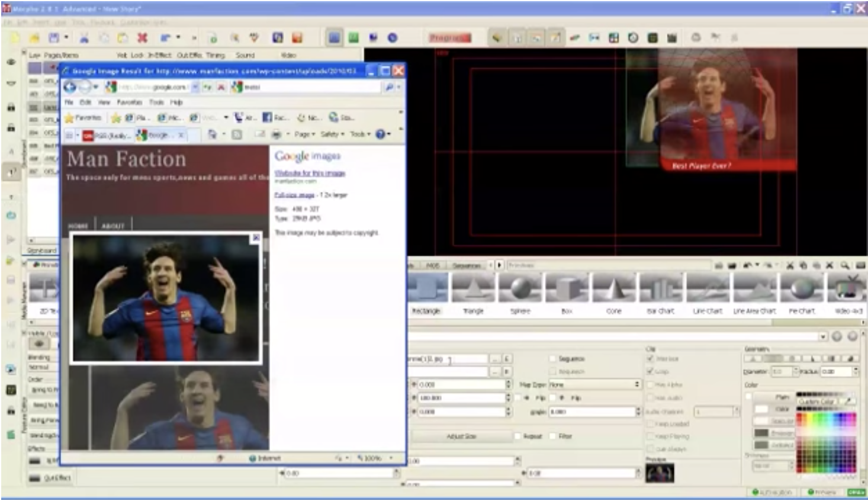Image resolution: width=868 pixels, height=501 pixels.
Task: Click the red X delete icon in toolbar
Action: (142, 38)
